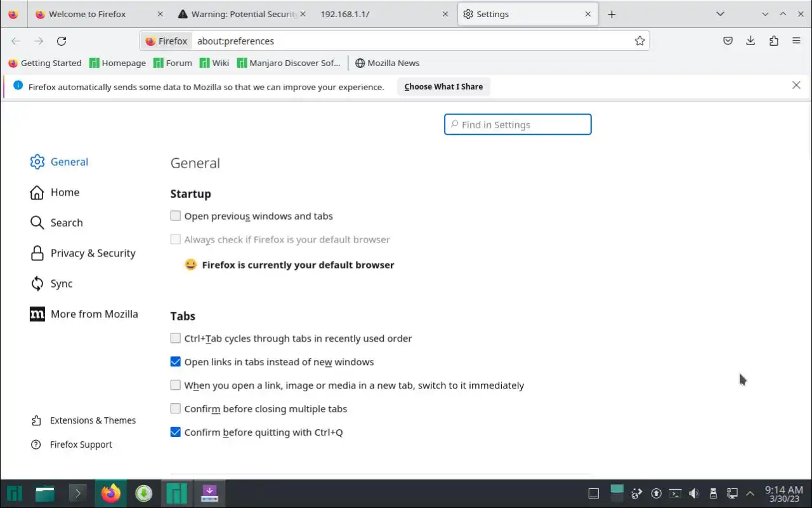Close the Settings tab
Image resolution: width=812 pixels, height=508 pixels.
tap(587, 14)
